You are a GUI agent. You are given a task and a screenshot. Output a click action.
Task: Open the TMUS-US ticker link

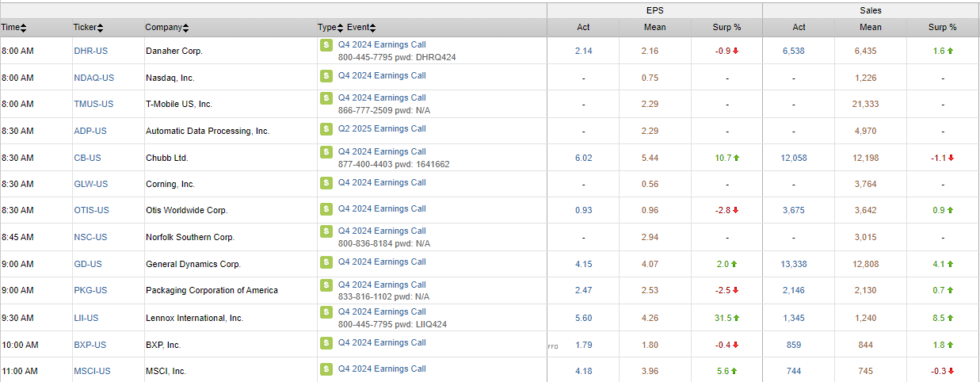pyautogui.click(x=93, y=104)
